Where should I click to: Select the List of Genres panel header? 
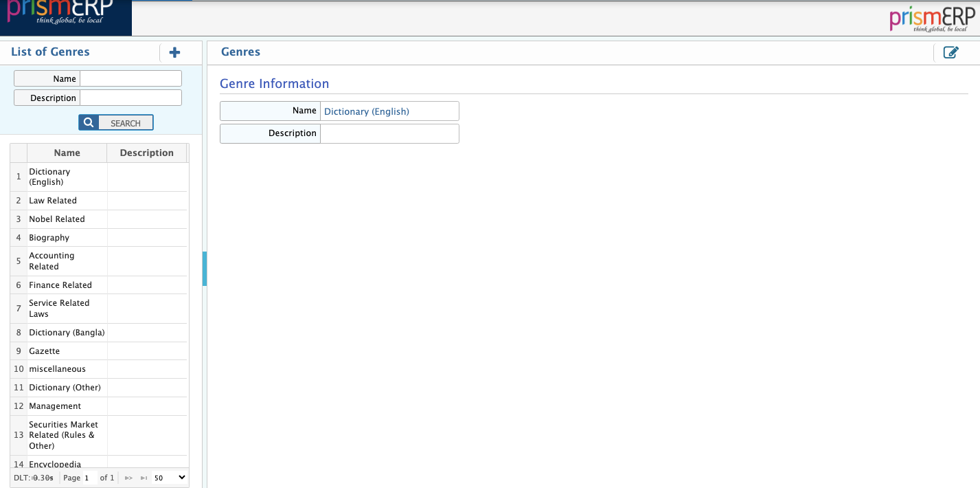[49, 52]
